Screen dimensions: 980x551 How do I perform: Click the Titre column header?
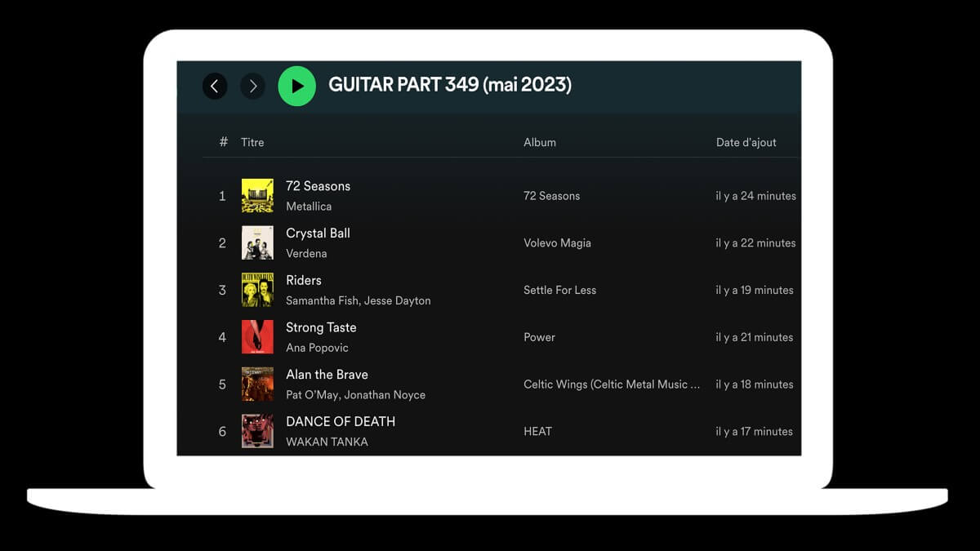[252, 142]
